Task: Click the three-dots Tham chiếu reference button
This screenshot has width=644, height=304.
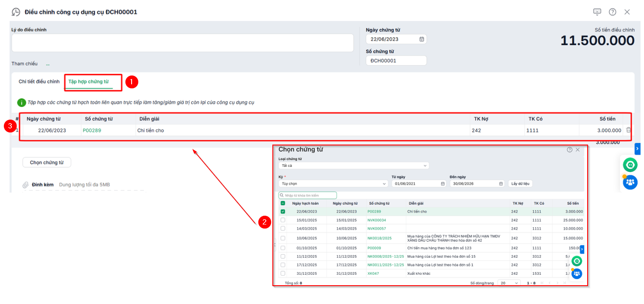Action: click(48, 64)
